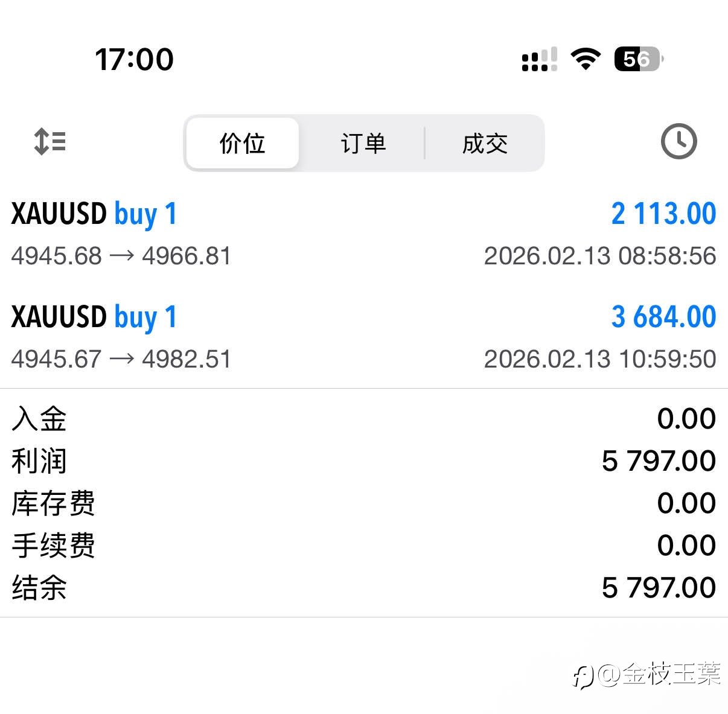Open the first XAUUSD buy 1 position
728x714 pixels.
94,214
